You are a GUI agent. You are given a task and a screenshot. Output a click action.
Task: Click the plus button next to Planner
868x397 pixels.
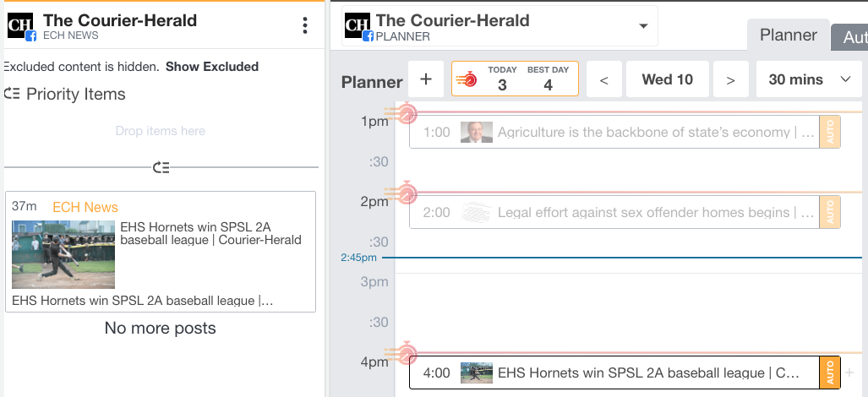(x=426, y=79)
